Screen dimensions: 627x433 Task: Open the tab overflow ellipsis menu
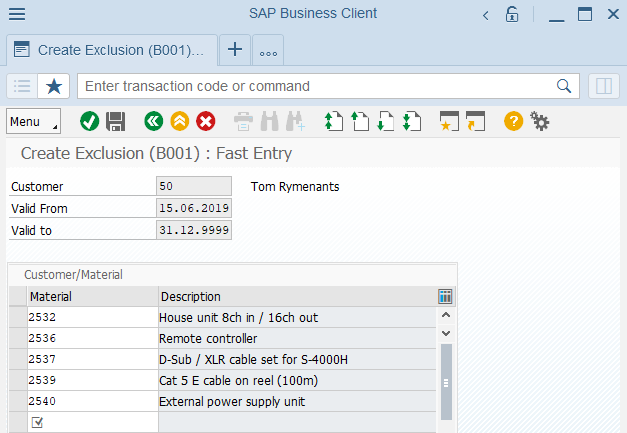[268, 50]
